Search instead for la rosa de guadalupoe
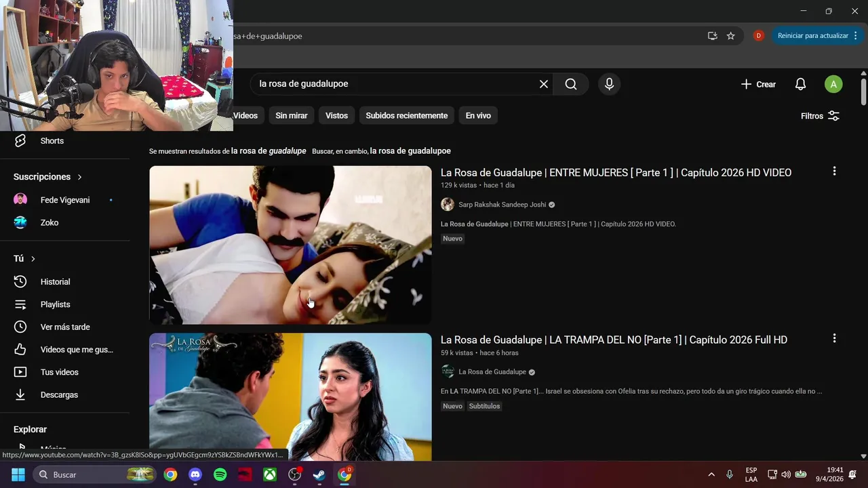Image resolution: width=868 pixels, height=488 pixels. tap(410, 151)
